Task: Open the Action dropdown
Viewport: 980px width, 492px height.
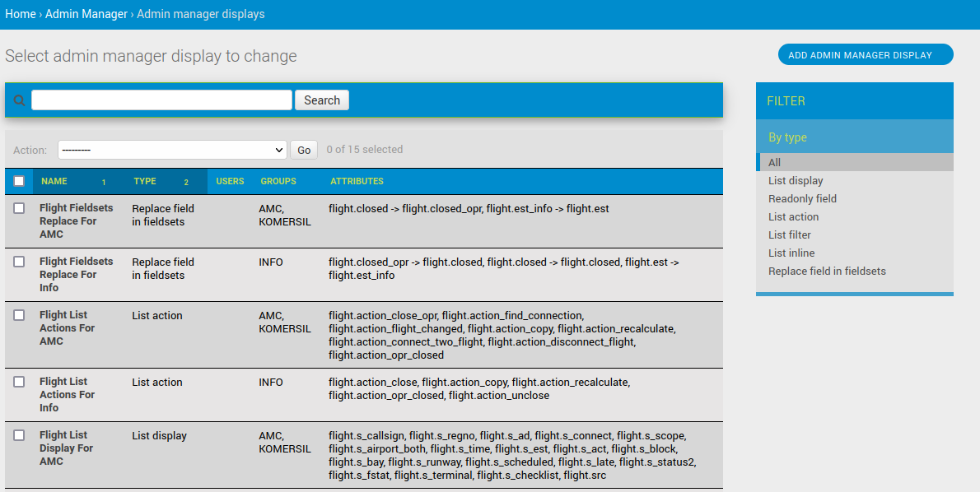Action: [x=172, y=150]
